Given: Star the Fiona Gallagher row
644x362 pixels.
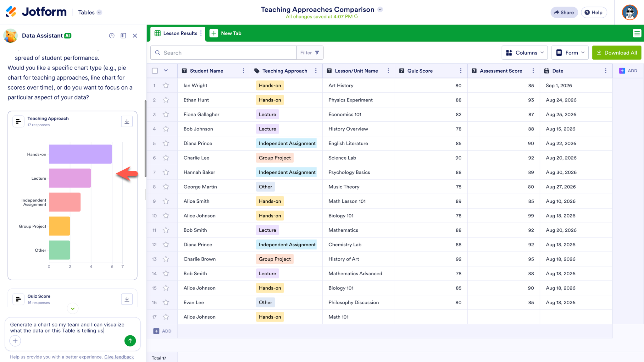Looking at the screenshot, I should pos(166,114).
